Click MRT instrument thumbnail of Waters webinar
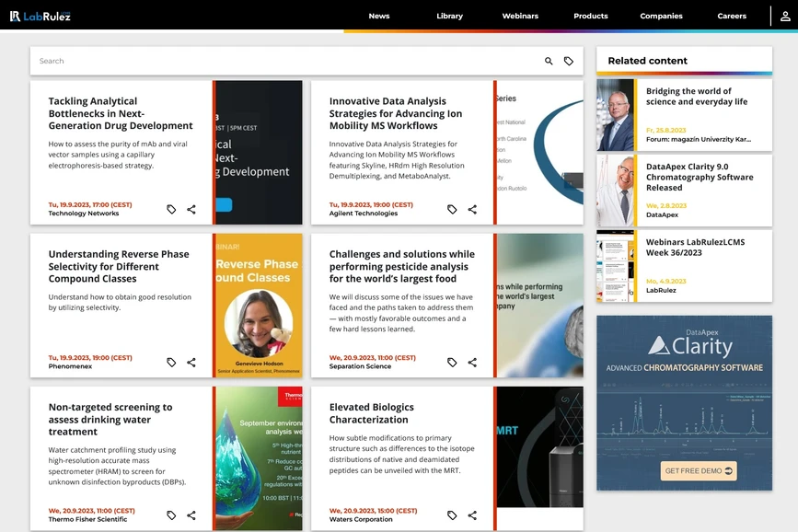798x532 pixels. (538, 447)
